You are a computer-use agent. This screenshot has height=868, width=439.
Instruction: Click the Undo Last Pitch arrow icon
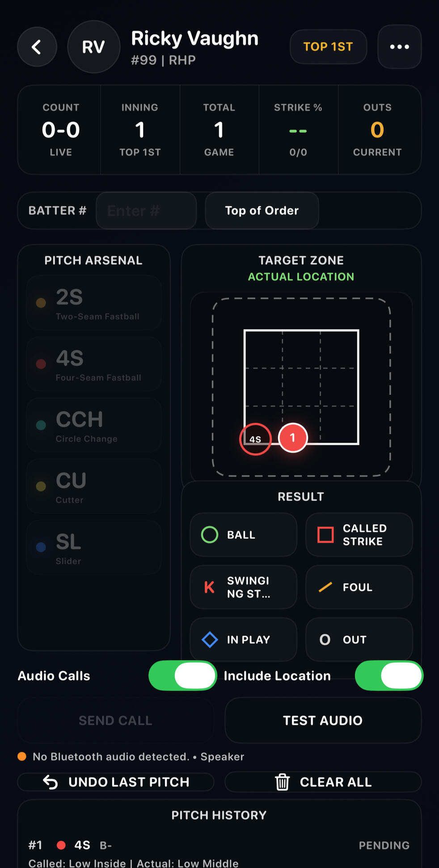pos(51,782)
